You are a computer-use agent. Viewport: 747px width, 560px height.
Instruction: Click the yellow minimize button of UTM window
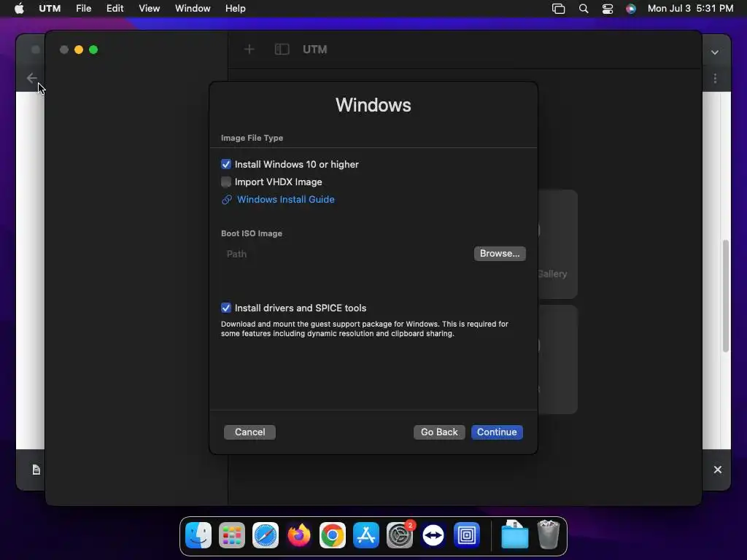pyautogui.click(x=79, y=50)
